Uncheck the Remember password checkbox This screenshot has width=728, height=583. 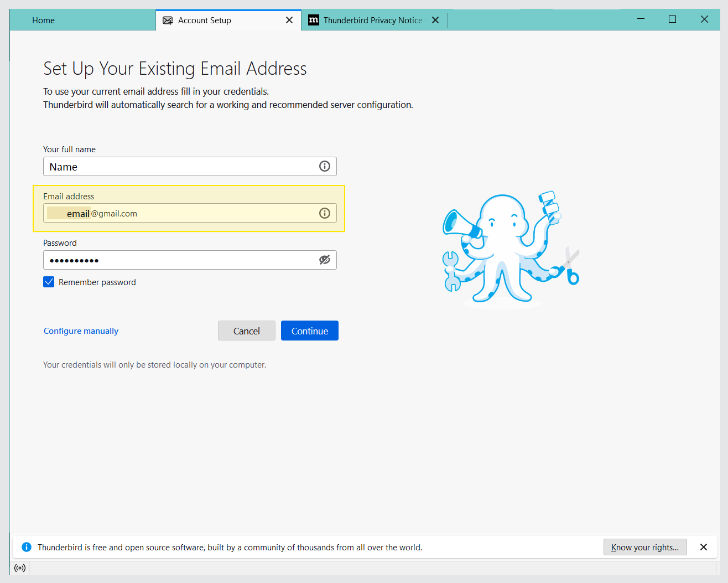point(49,282)
